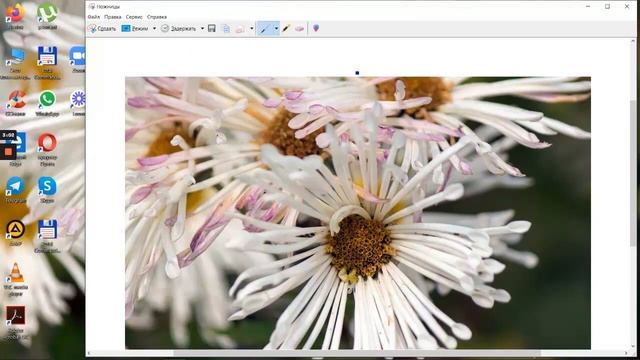Copy the snip using the copy icon
The image size is (640, 360).
[226, 28]
